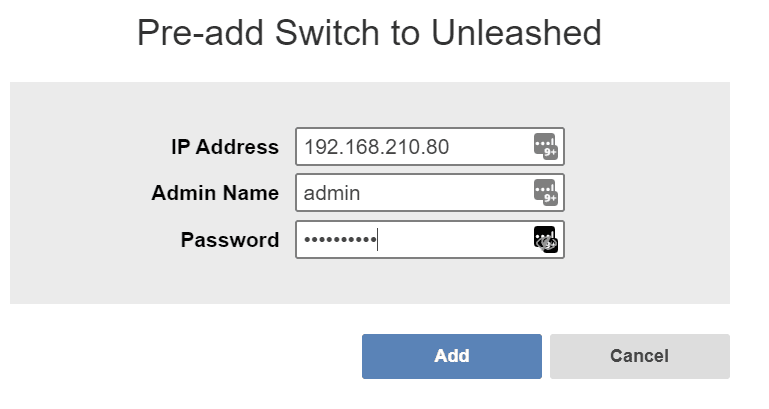Image resolution: width=769 pixels, height=409 pixels.
Task: Place cursor in the 192.168.210.80 text
Action: click(x=376, y=147)
